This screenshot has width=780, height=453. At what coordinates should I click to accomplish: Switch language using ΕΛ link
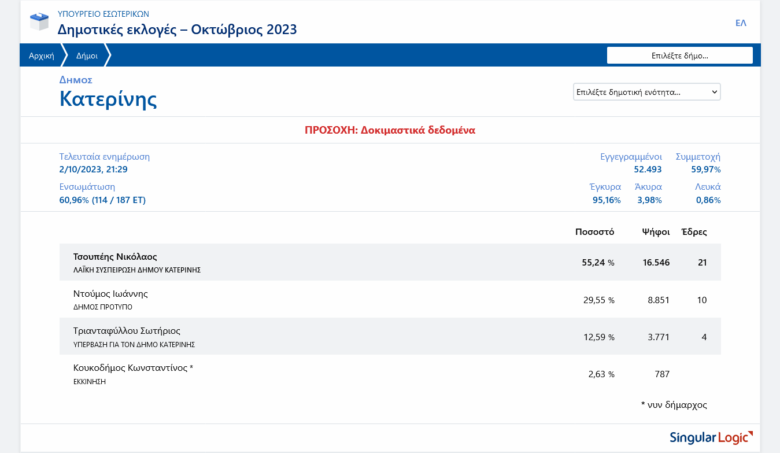point(741,23)
